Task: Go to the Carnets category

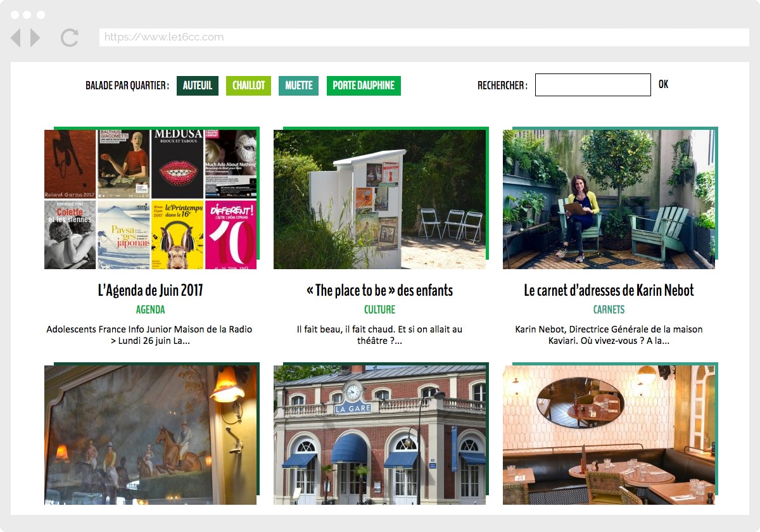Action: tap(609, 310)
